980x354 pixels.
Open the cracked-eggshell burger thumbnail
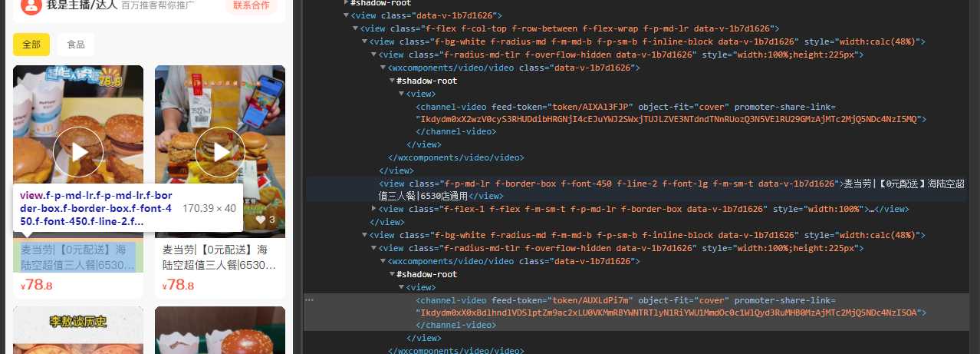(x=220, y=330)
